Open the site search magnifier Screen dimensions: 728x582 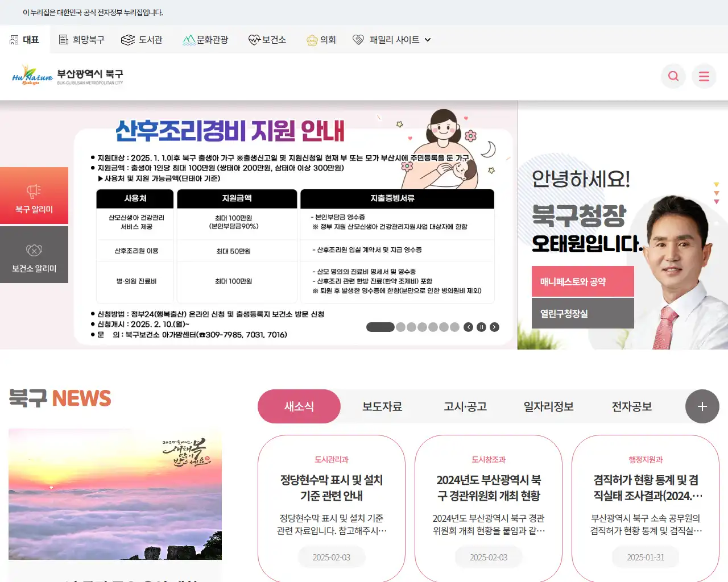(x=673, y=76)
